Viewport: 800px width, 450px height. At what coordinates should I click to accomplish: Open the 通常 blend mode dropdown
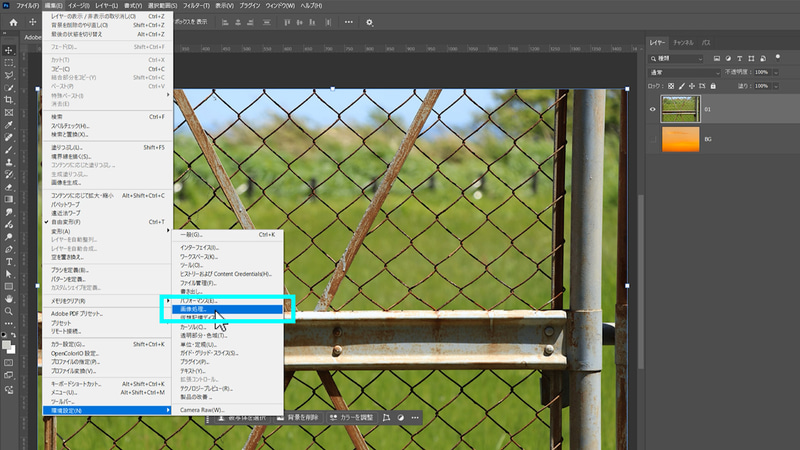coord(684,72)
